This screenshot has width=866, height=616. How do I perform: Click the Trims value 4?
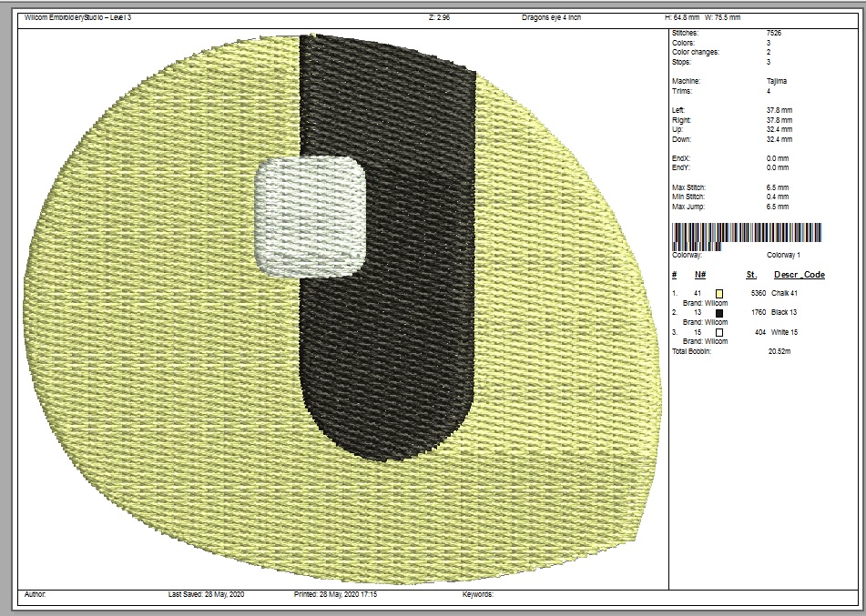[x=769, y=91]
